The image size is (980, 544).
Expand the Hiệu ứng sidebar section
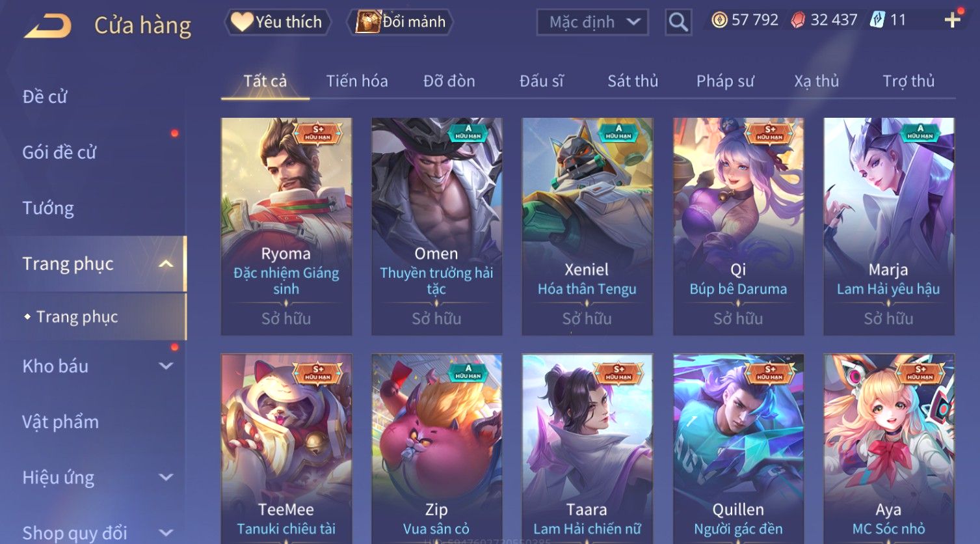(x=166, y=478)
